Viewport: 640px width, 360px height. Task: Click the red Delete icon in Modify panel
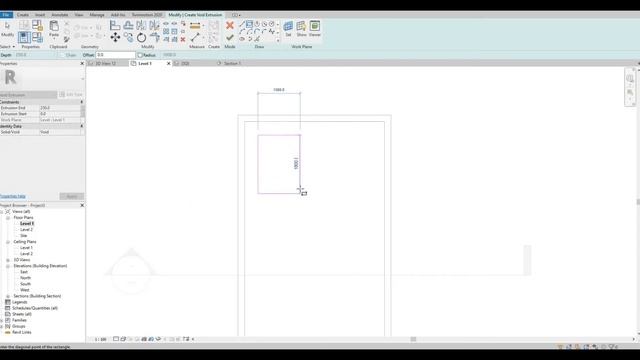[x=183, y=40]
